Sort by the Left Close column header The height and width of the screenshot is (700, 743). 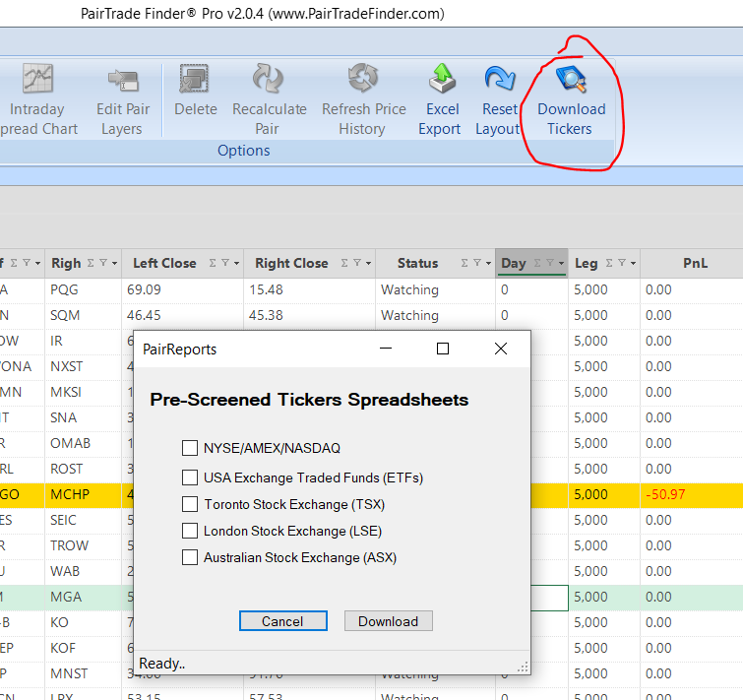tap(164, 263)
